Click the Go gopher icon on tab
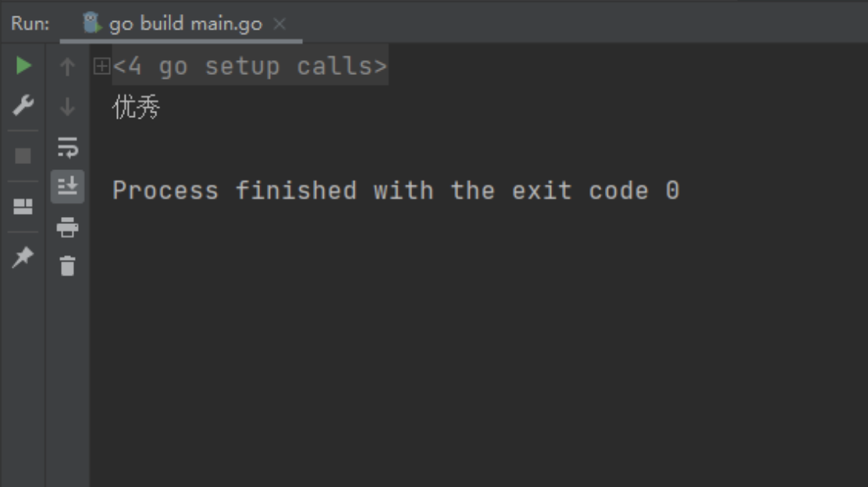Viewport: 868px width, 487px height. click(91, 23)
